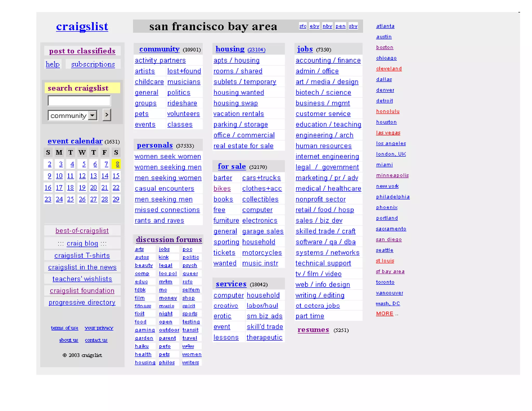Switch to the seattle city site

tap(384, 250)
